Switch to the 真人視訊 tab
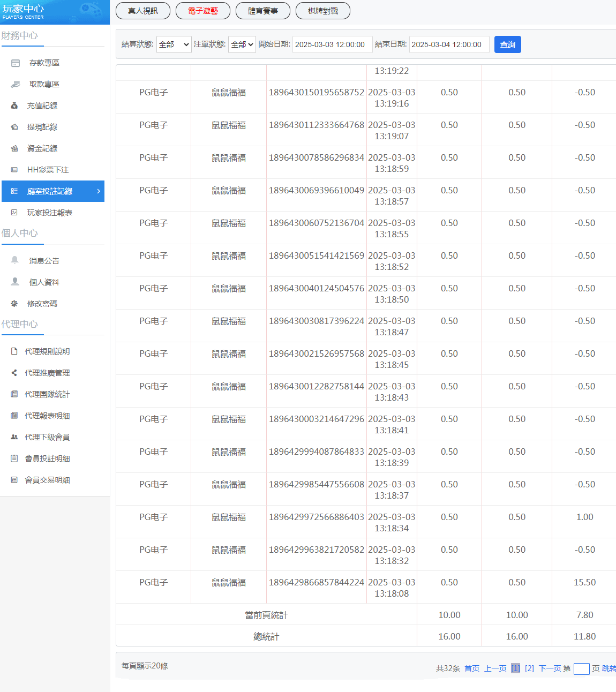 pos(143,11)
